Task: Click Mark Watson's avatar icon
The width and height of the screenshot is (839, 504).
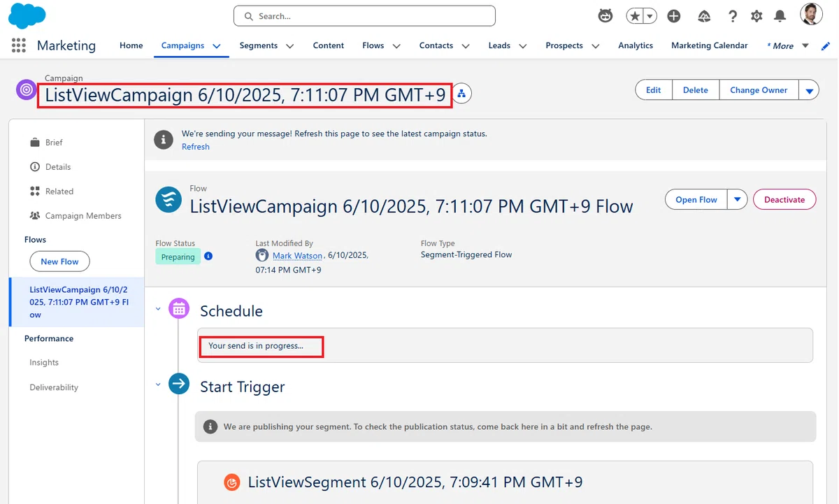Action: [262, 255]
